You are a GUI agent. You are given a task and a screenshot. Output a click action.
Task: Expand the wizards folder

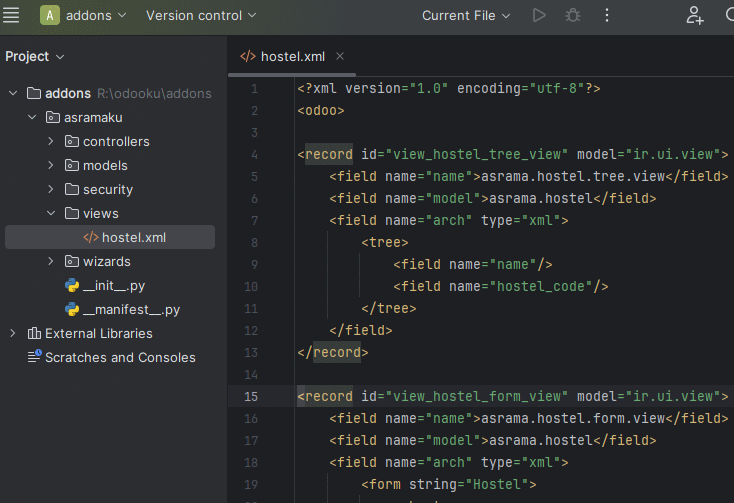click(51, 261)
